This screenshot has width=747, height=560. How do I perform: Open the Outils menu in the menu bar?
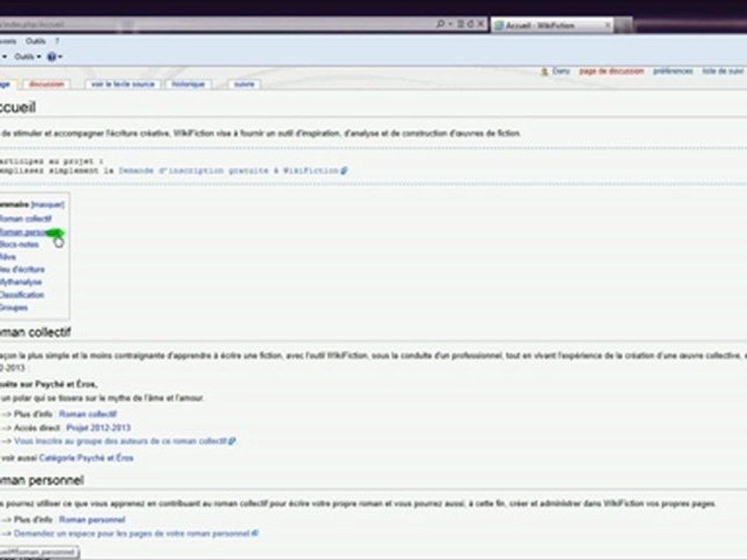coord(36,41)
